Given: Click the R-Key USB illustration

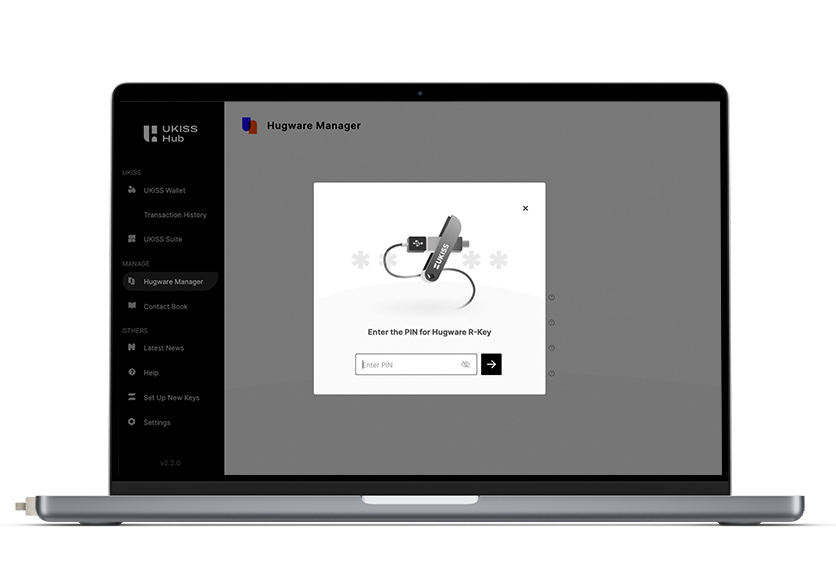Looking at the screenshot, I should coord(429,261).
